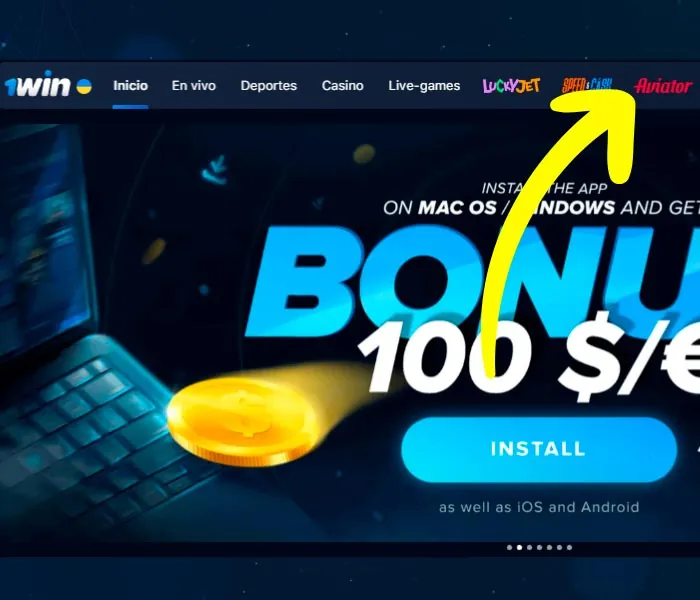
Task: Open the Live-games section
Action: tap(424, 86)
